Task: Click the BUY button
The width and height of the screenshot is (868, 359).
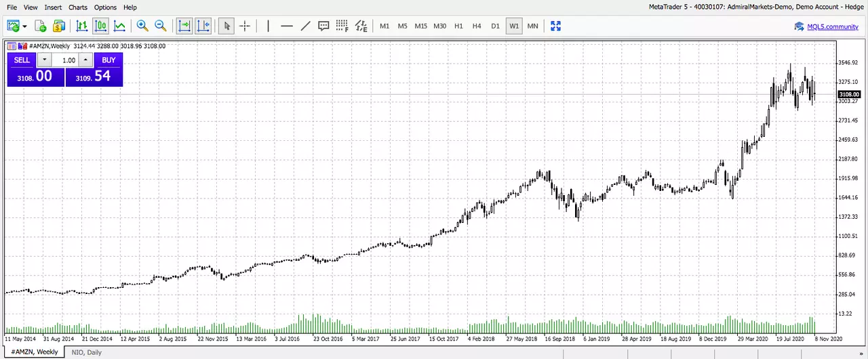Action: tap(108, 60)
